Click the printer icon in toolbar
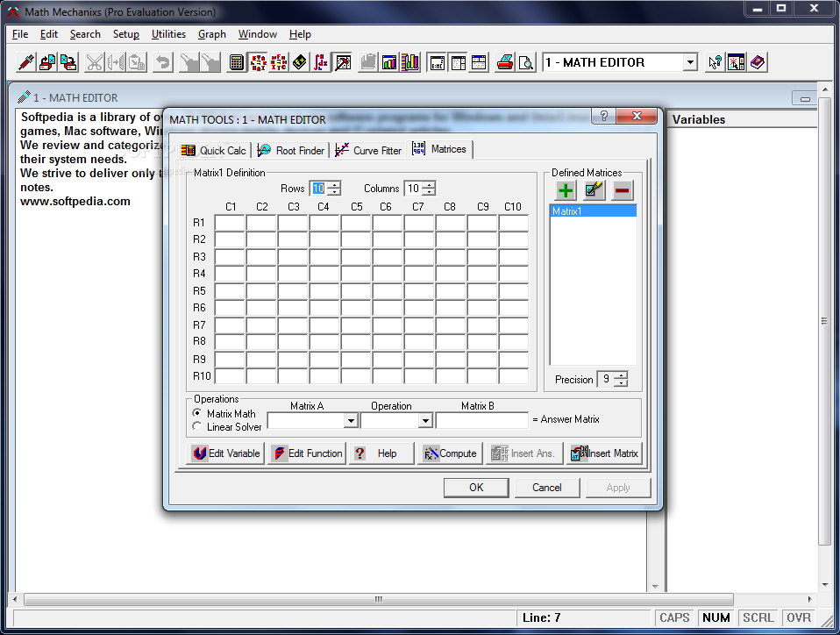Screen dimensions: 840x635 pyautogui.click(x=505, y=62)
